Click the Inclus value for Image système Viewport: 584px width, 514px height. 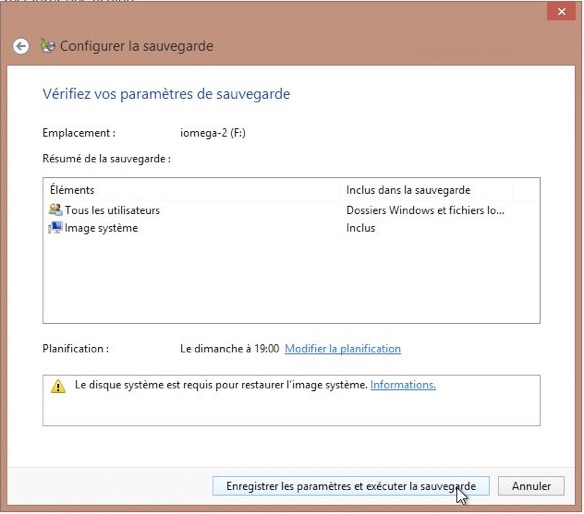361,228
